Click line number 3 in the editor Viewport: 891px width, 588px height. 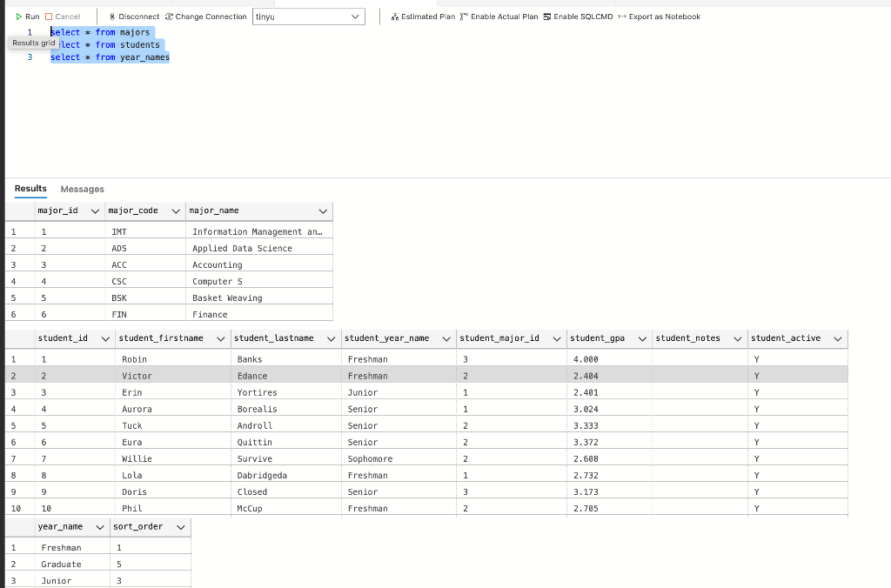point(29,57)
